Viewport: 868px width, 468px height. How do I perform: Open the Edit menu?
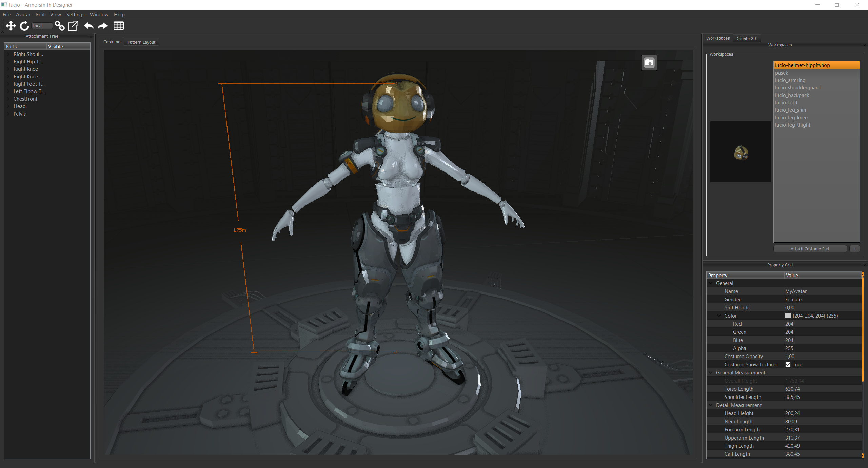(40, 14)
